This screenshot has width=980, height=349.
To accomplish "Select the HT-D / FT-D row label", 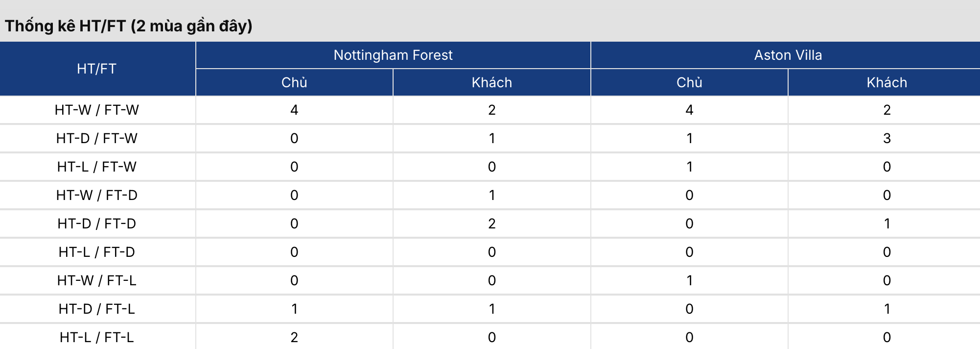I will pyautogui.click(x=97, y=224).
